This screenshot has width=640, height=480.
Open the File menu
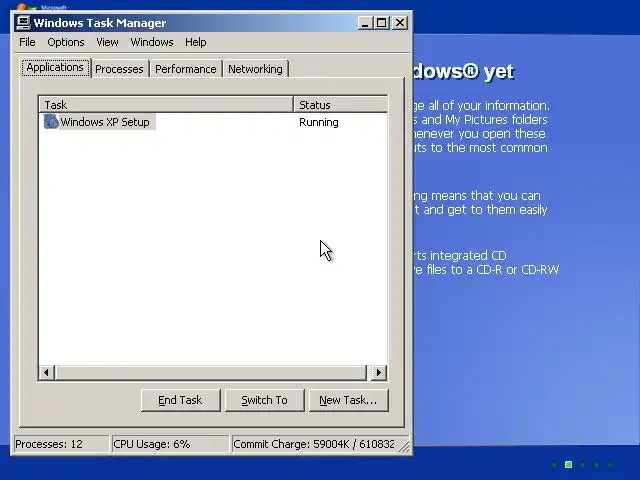pos(27,42)
